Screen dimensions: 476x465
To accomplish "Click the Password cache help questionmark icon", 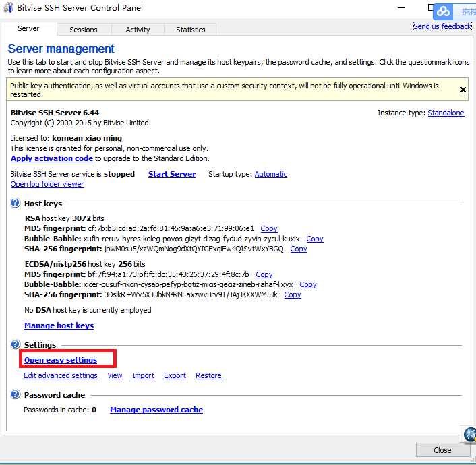I will (16, 394).
